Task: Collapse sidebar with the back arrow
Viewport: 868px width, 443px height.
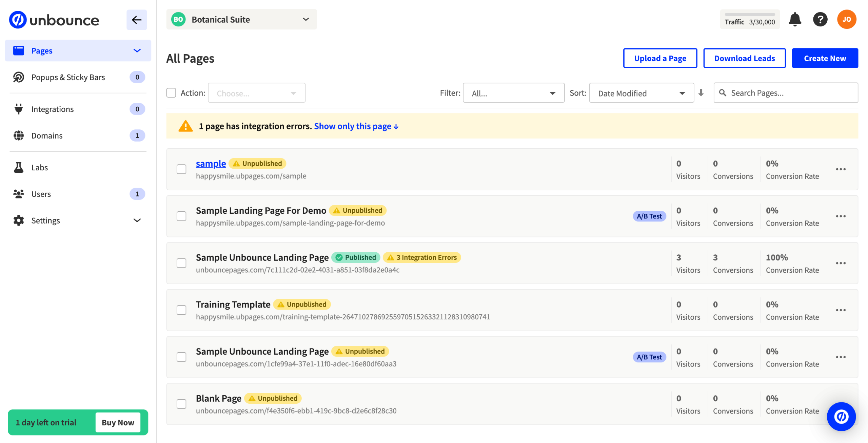Action: 137,20
